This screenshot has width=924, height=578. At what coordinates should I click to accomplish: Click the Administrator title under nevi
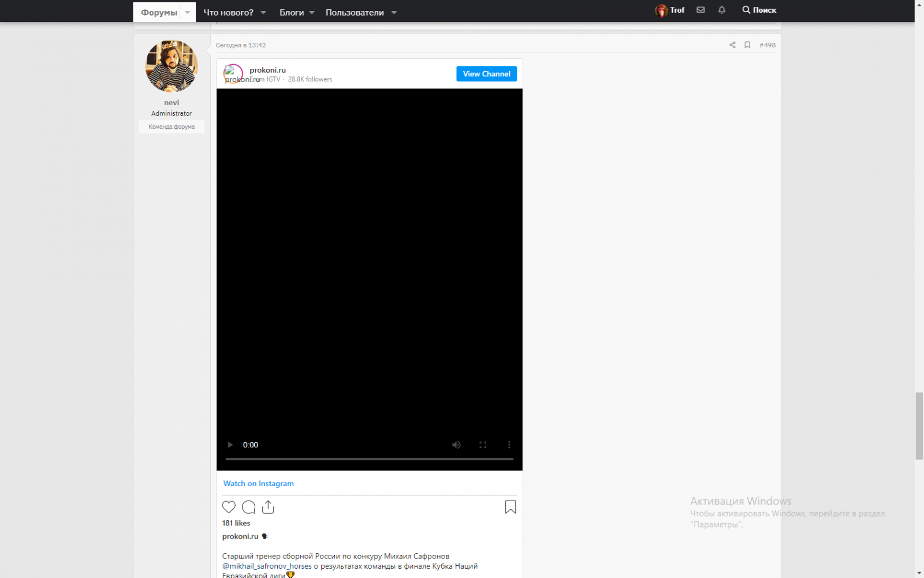coord(172,114)
